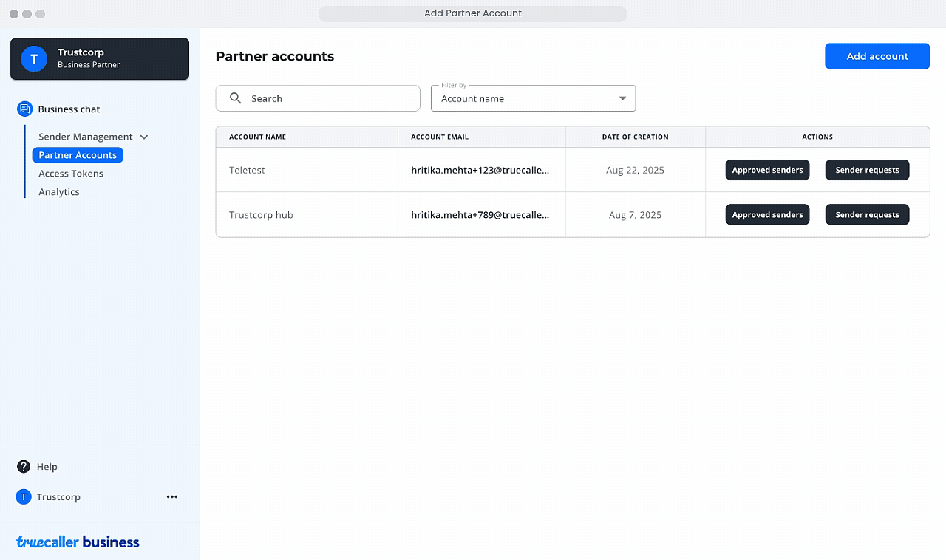Go to Analytics in the sidebar
The image size is (946, 560).
[59, 192]
